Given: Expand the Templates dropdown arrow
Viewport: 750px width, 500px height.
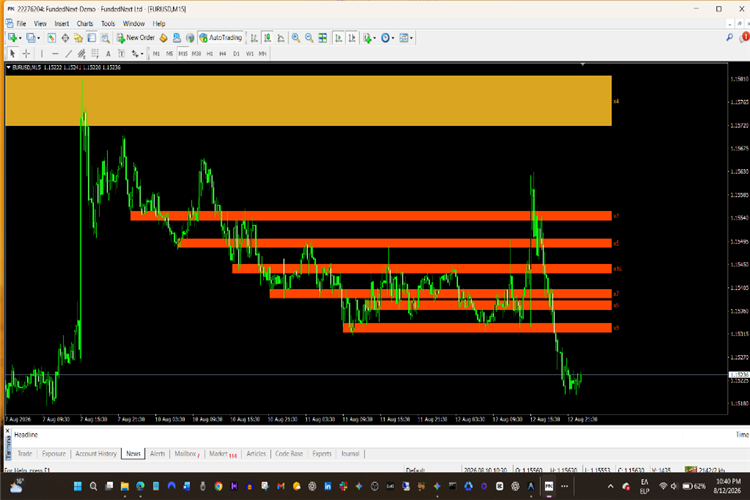Looking at the screenshot, I should [x=411, y=38].
